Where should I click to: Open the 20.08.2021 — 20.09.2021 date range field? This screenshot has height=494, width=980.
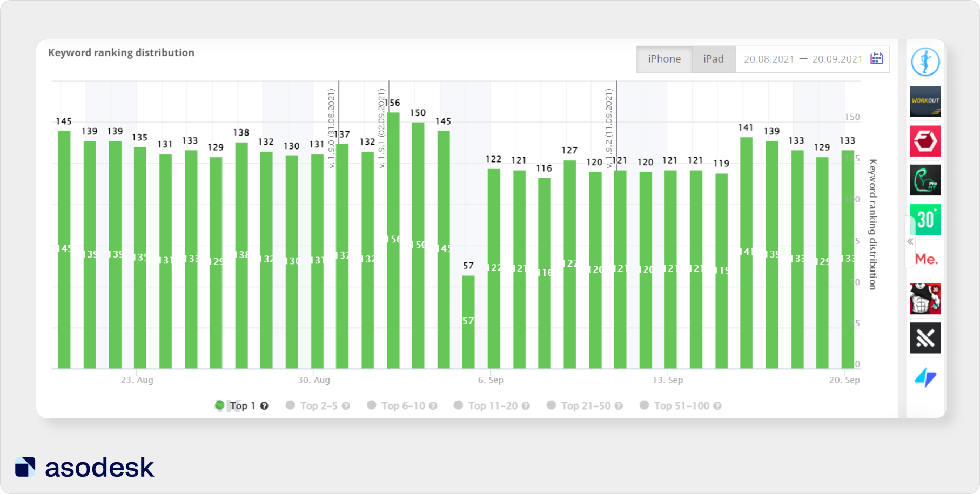click(813, 59)
